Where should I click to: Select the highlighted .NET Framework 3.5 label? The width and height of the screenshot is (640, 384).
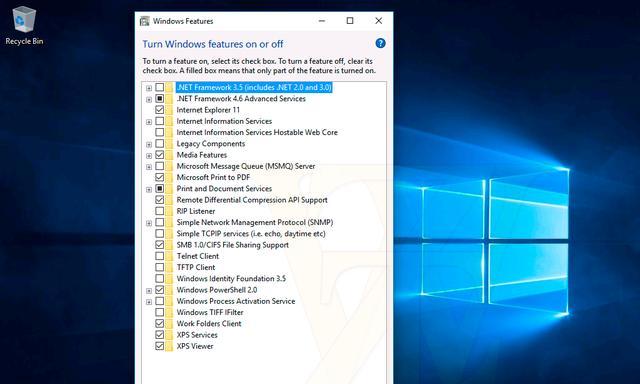tap(254, 87)
